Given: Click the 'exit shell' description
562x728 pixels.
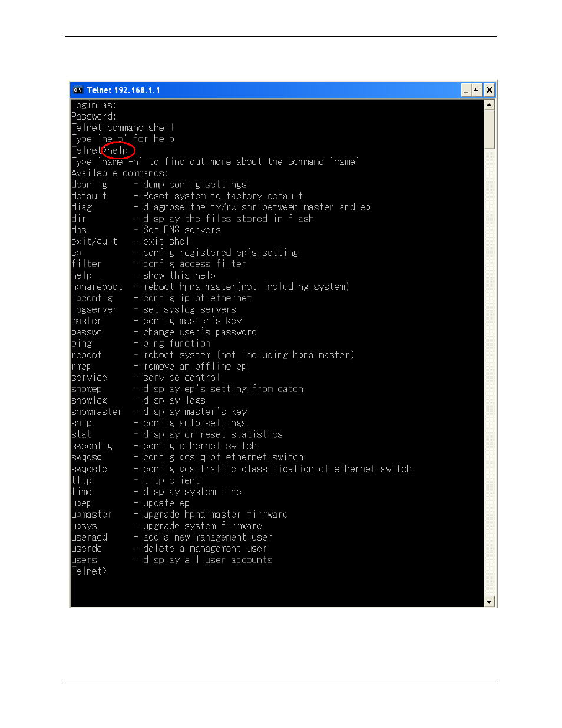Looking at the screenshot, I should (x=168, y=242).
